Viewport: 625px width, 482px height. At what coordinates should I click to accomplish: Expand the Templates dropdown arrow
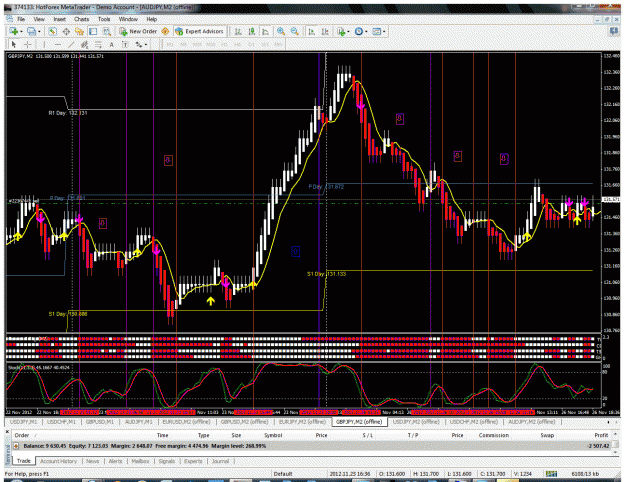click(x=384, y=32)
